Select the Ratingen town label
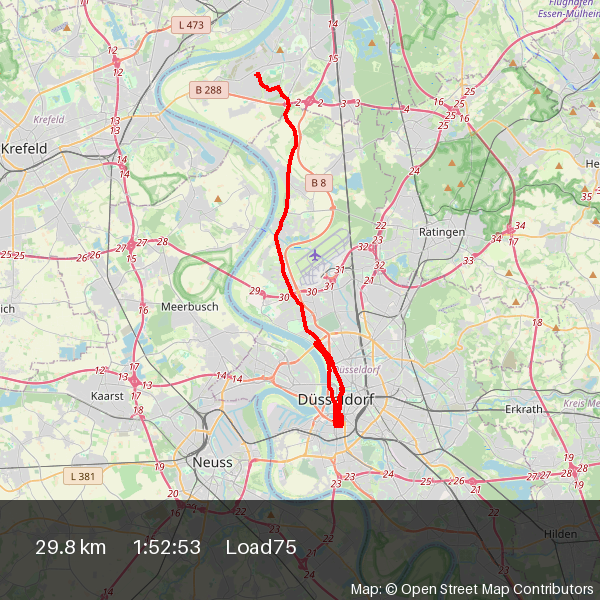This screenshot has height=600, width=600. [442, 232]
